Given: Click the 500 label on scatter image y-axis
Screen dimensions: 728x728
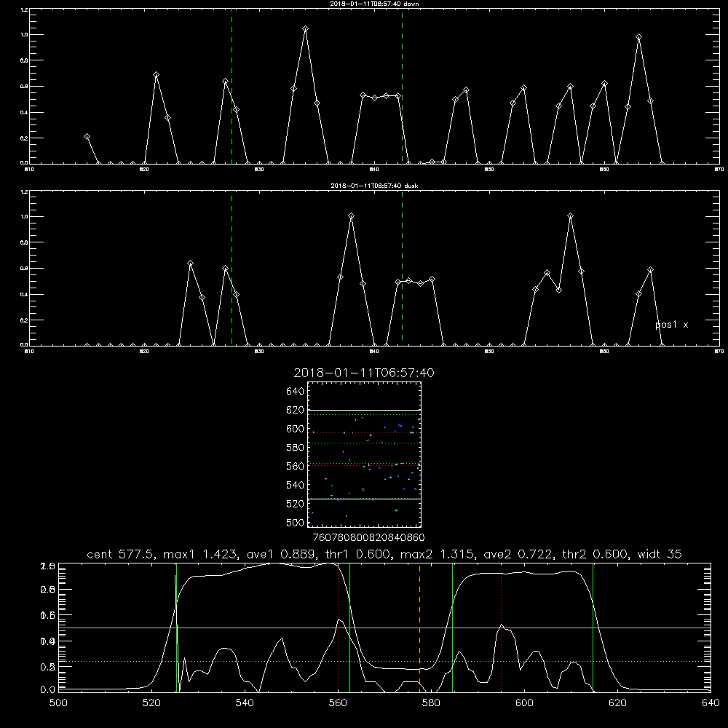Looking at the screenshot, I should [296, 522].
